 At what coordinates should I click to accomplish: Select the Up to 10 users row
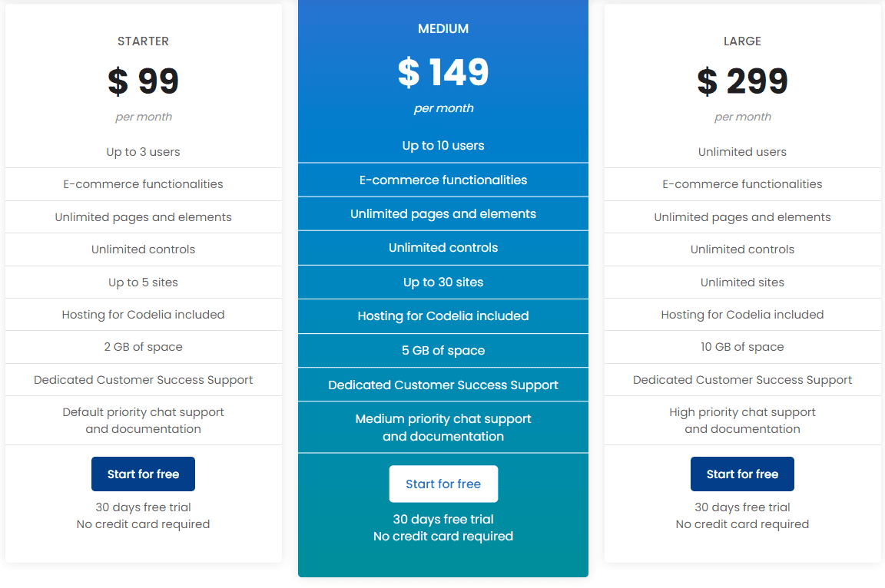pos(443,146)
